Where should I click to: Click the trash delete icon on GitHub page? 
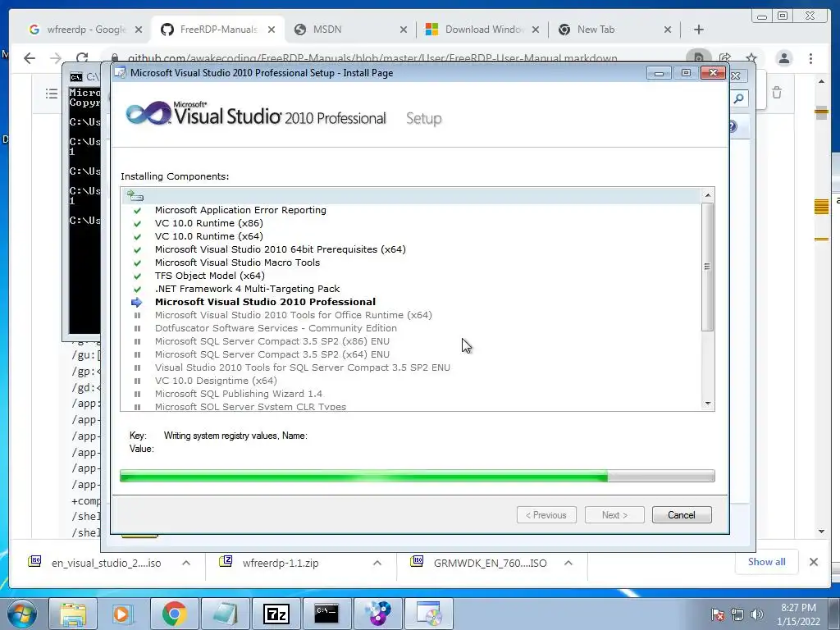777,93
